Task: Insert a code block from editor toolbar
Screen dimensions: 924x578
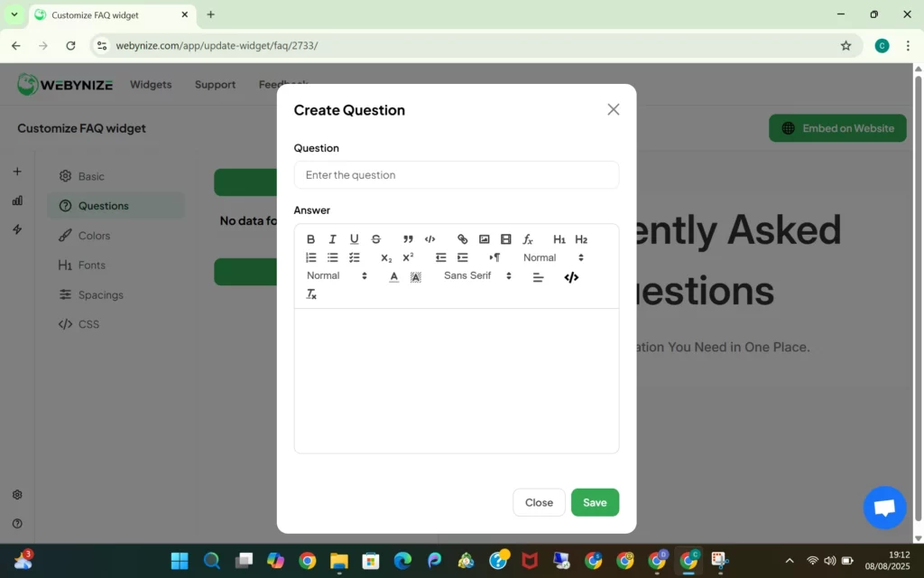Action: pyautogui.click(x=430, y=238)
